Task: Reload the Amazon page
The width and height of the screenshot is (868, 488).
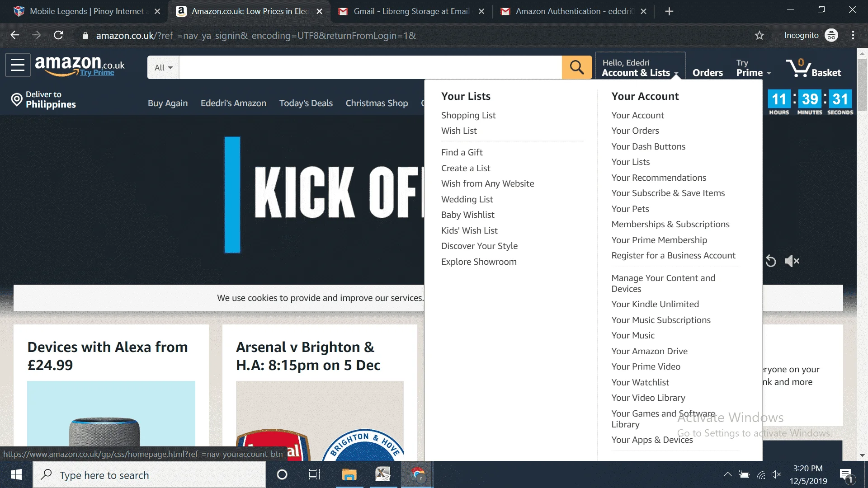Action: click(x=58, y=35)
